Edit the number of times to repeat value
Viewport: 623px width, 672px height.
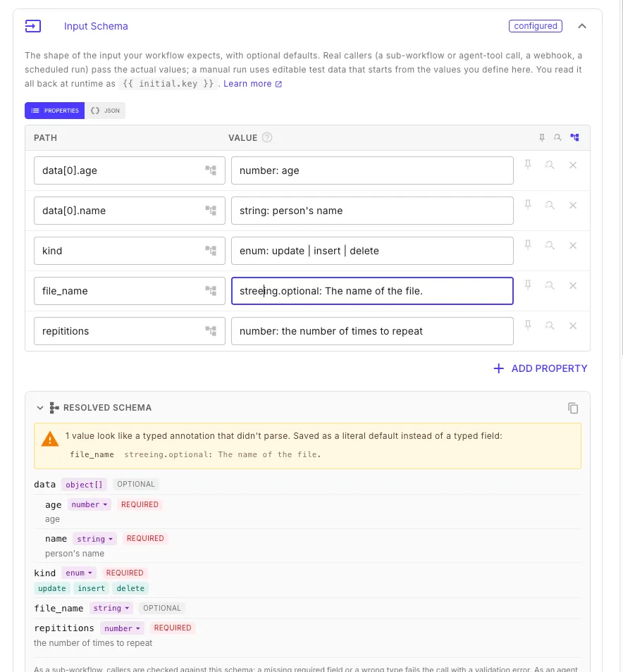coord(372,331)
